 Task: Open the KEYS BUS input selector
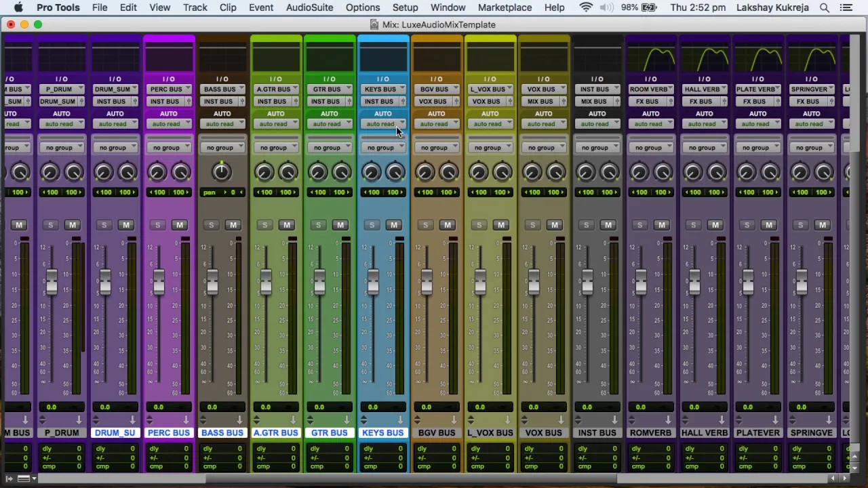382,89
